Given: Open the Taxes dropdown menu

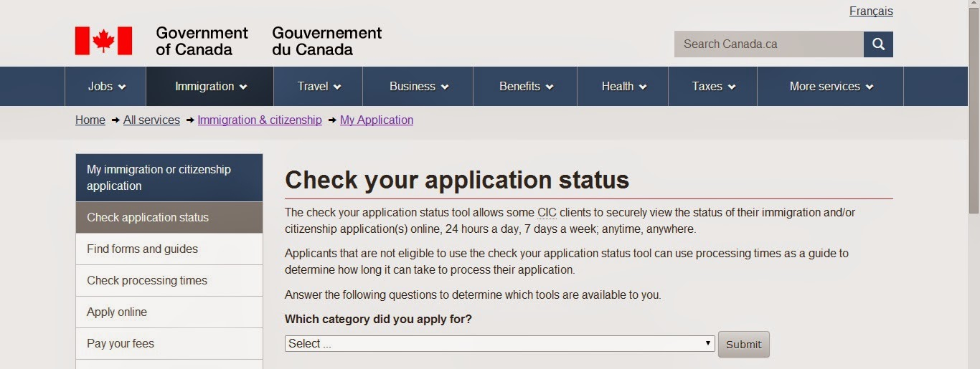Looking at the screenshot, I should 713,87.
